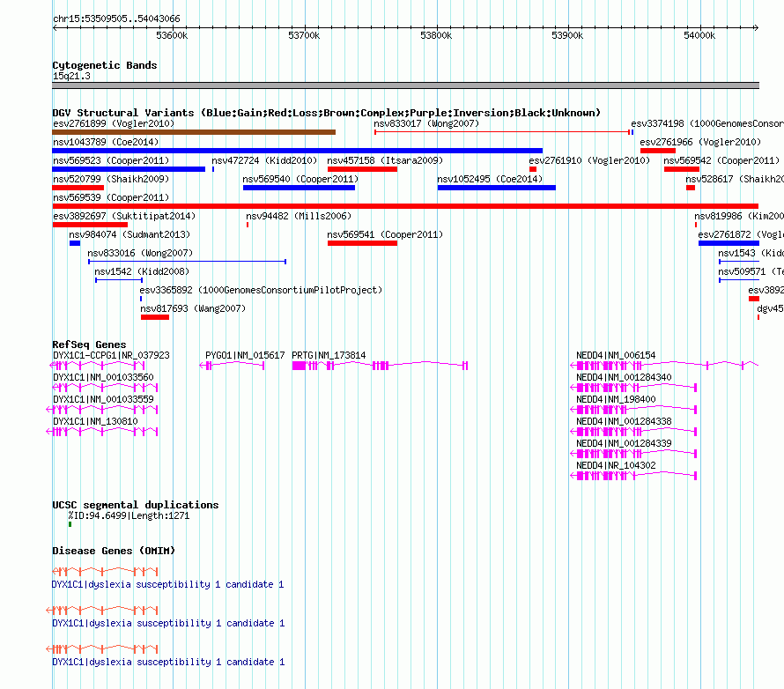Click the third DYX1C1 OMIM gene glyph
The image size is (784, 689).
pyautogui.click(x=101, y=649)
